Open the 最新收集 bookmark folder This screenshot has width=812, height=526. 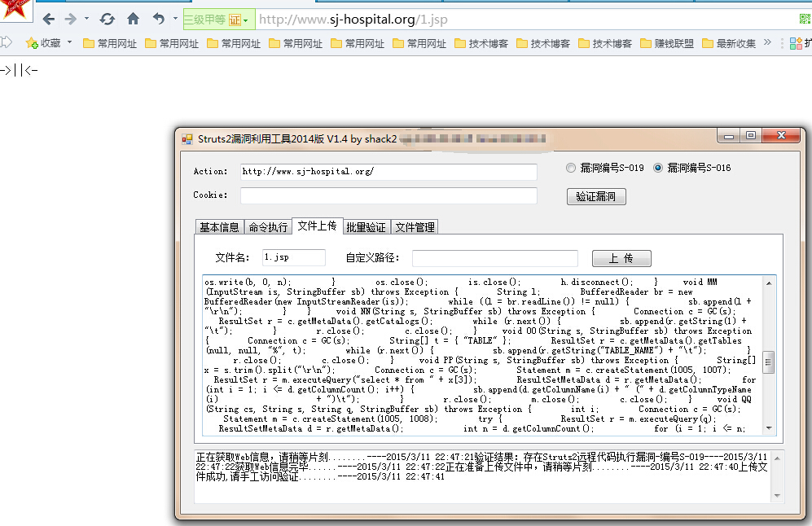tap(729, 43)
